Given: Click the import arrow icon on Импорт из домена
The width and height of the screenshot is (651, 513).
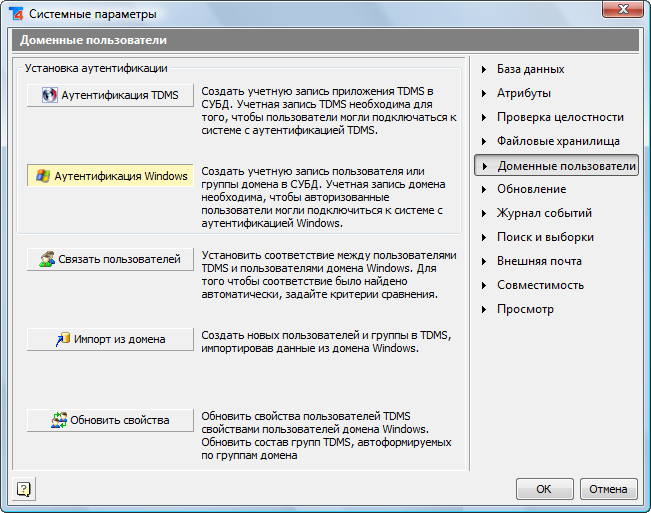Looking at the screenshot, I should point(63,339).
